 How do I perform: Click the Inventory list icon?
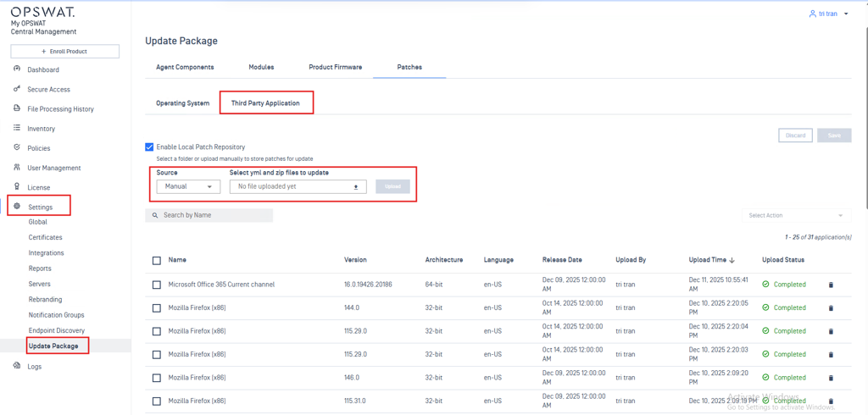tap(17, 129)
